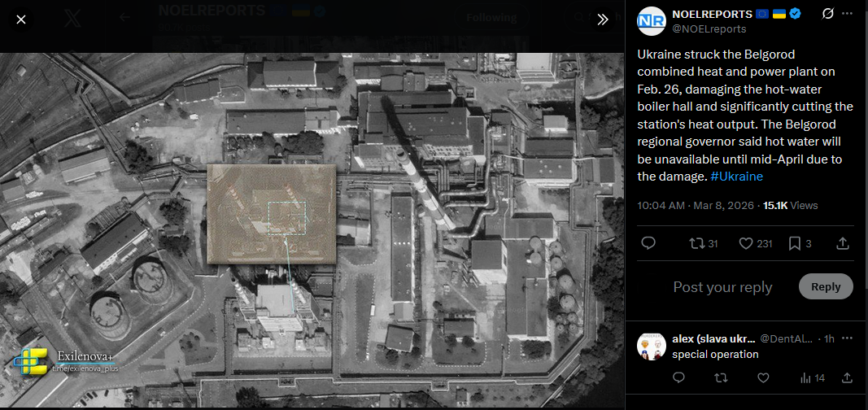The image size is (868, 410).
Task: Open the post's more options menu
Action: point(847,14)
